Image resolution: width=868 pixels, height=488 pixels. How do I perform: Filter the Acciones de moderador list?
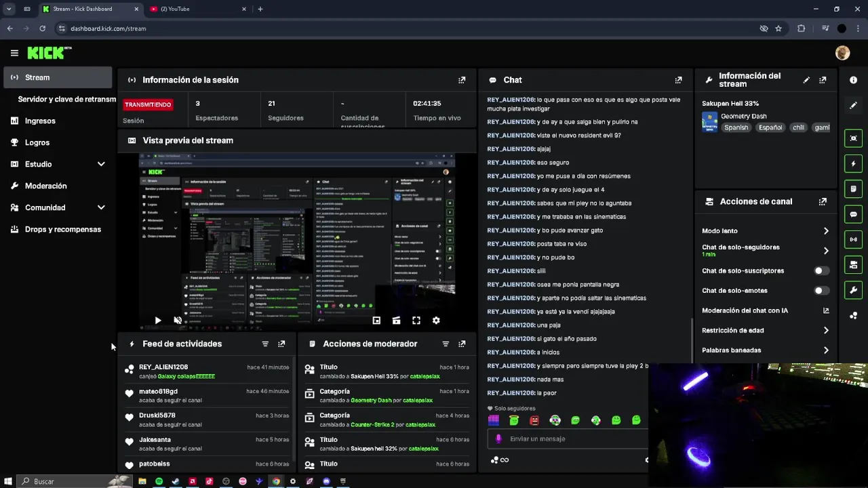tap(446, 344)
